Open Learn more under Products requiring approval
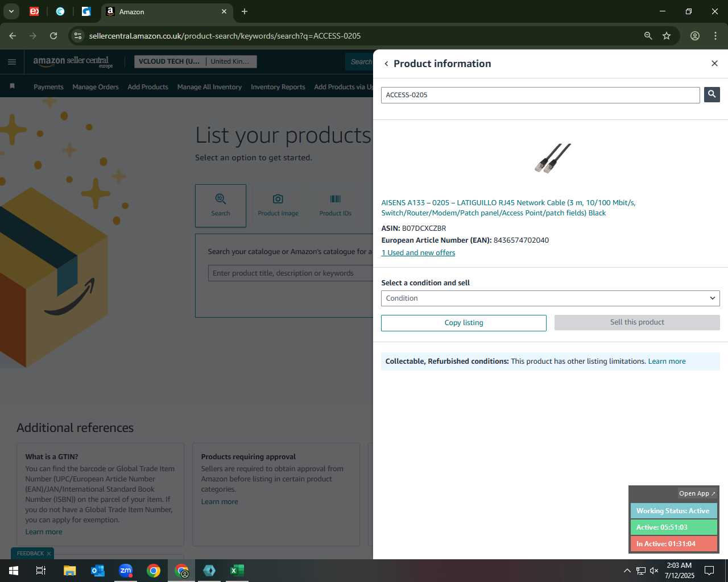 [220, 502]
